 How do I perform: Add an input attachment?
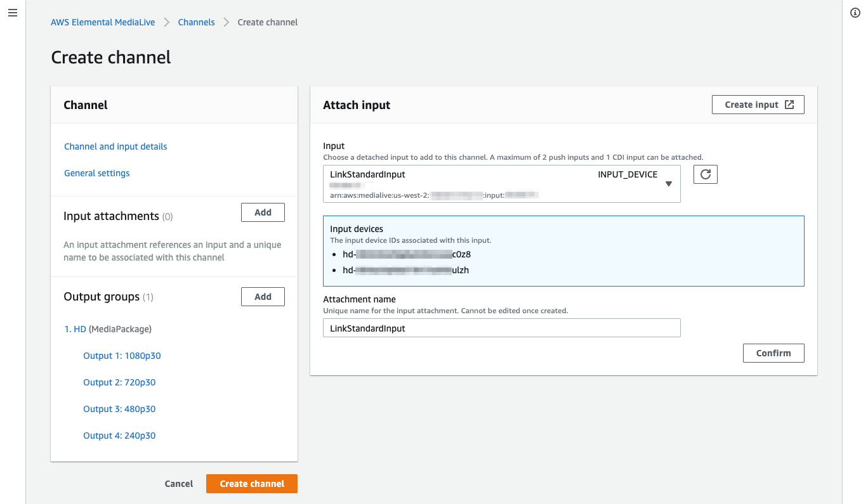[263, 212]
